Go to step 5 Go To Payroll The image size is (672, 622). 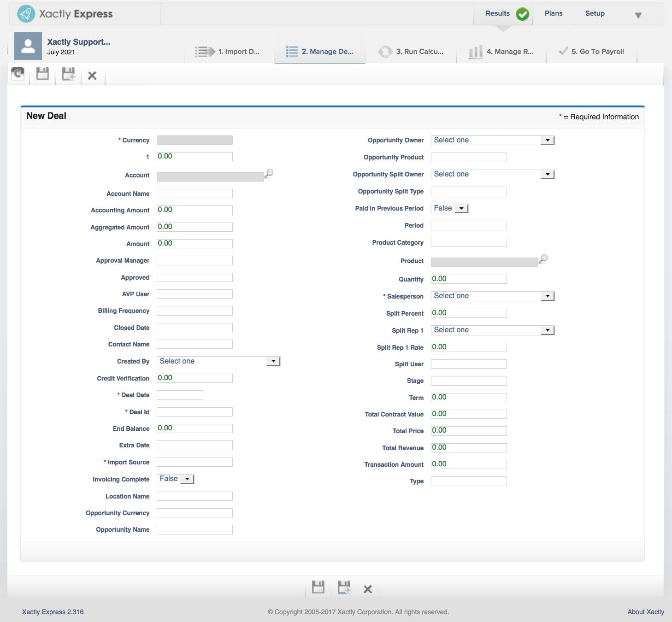click(x=591, y=52)
